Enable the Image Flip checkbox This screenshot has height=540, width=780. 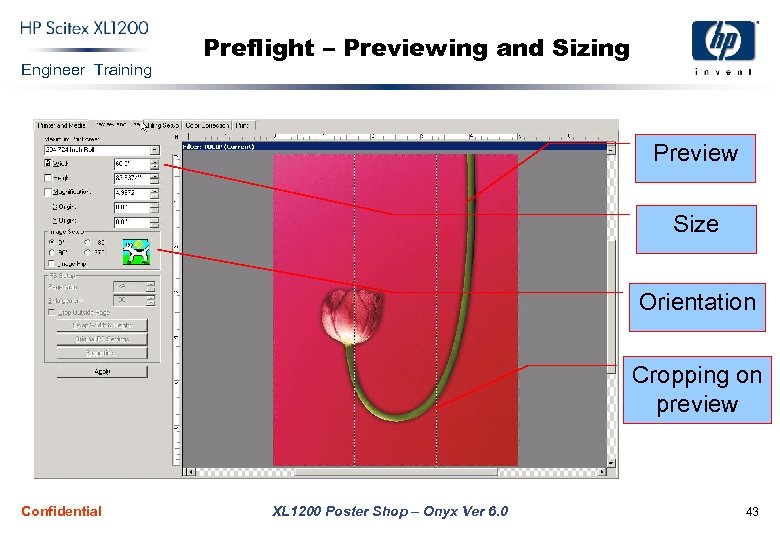[x=51, y=264]
